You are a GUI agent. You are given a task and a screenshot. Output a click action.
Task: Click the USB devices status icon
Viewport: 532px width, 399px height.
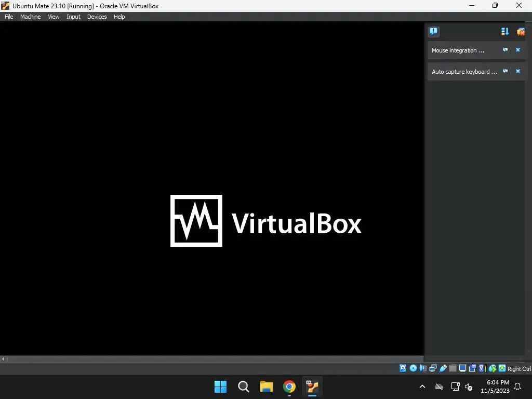click(443, 368)
